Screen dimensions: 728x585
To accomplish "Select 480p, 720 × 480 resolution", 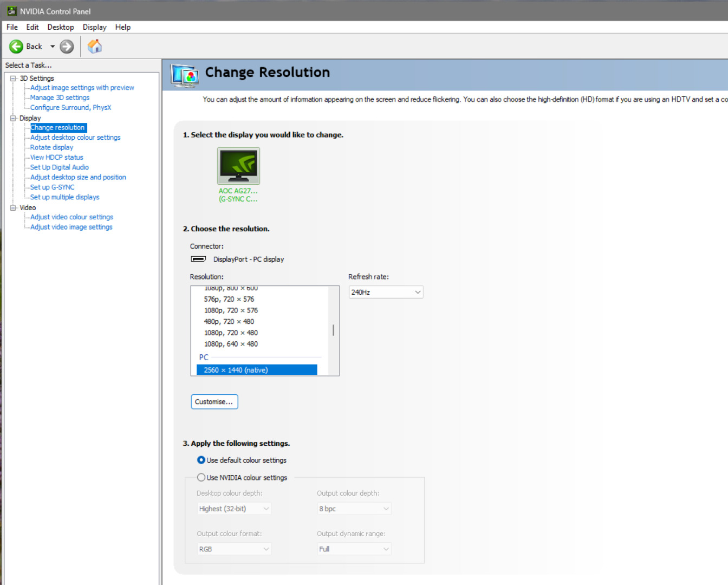I will [x=229, y=322].
